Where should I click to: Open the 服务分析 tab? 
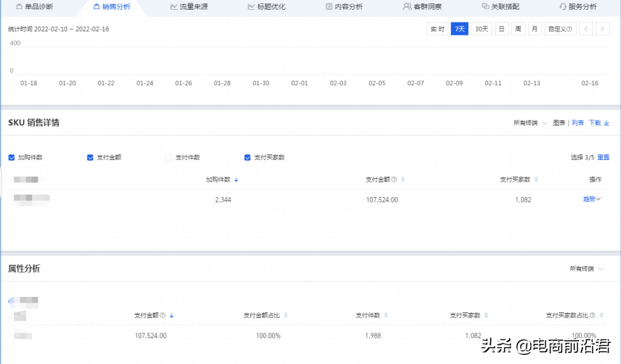(x=578, y=7)
